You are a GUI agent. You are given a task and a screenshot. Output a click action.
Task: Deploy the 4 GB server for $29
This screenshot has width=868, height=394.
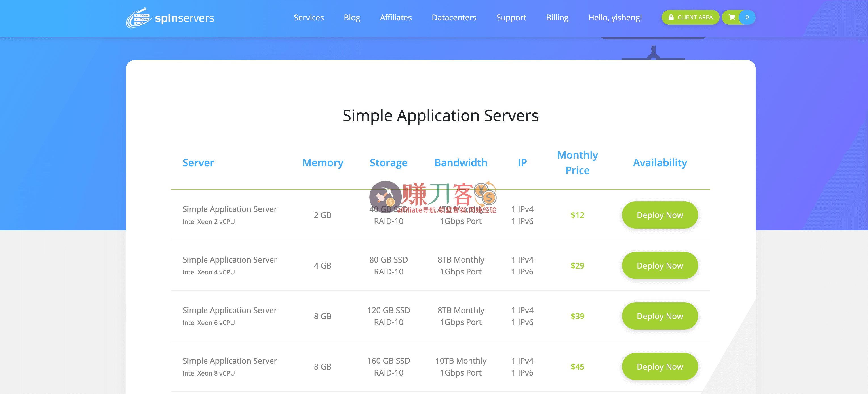click(660, 265)
